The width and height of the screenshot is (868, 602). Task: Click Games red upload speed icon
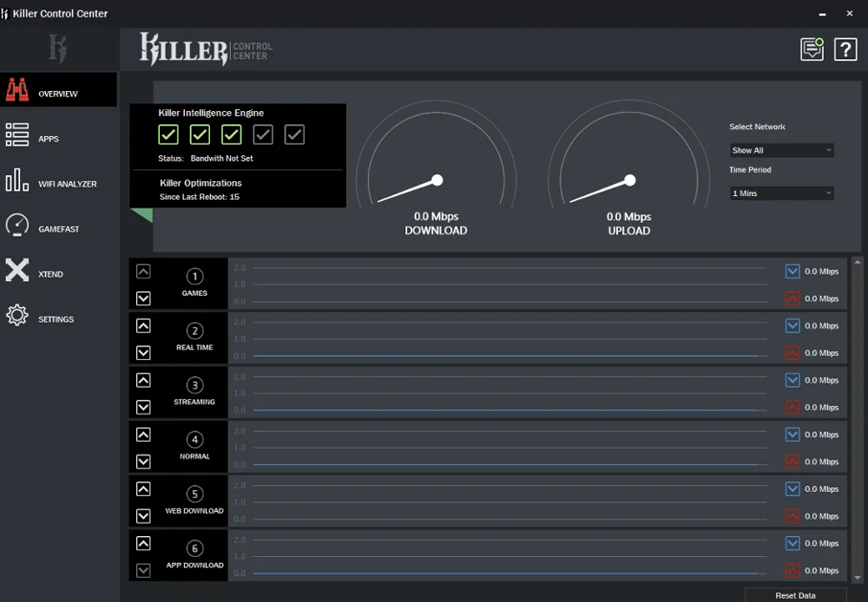click(x=792, y=298)
